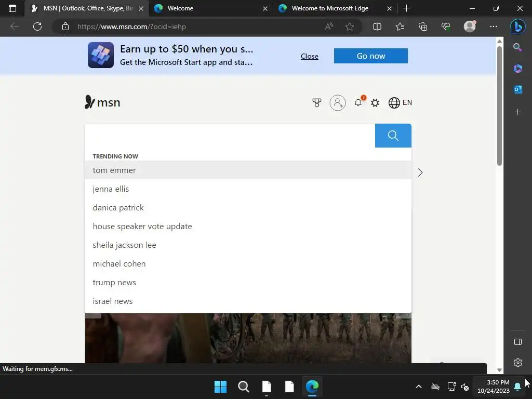Screen dimensions: 532x399
Task: Change MSN language via EN globe
Action: (400, 102)
